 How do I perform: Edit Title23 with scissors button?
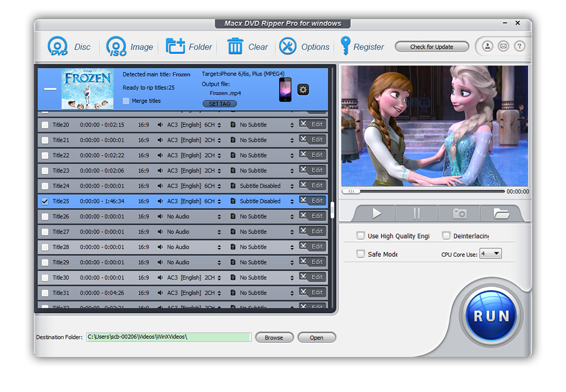312,170
